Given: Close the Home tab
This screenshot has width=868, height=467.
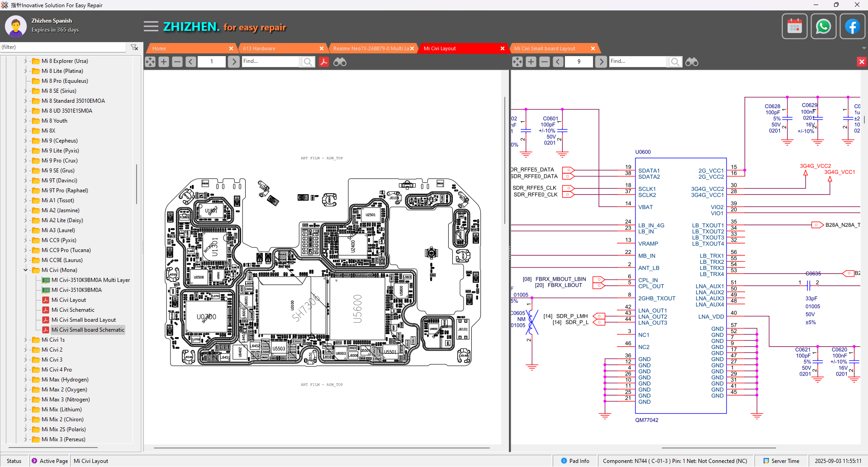Looking at the screenshot, I should (231, 48).
